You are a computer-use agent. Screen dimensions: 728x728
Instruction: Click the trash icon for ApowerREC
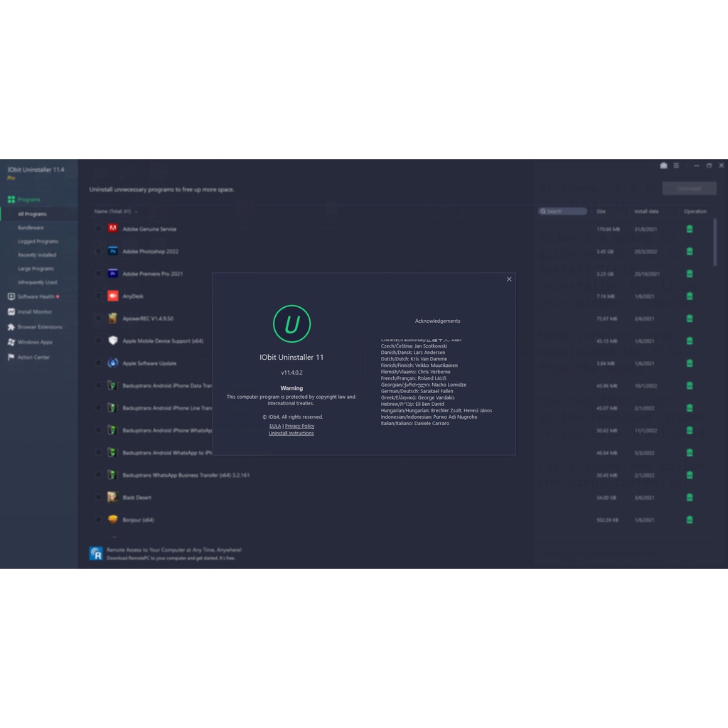coord(690,318)
